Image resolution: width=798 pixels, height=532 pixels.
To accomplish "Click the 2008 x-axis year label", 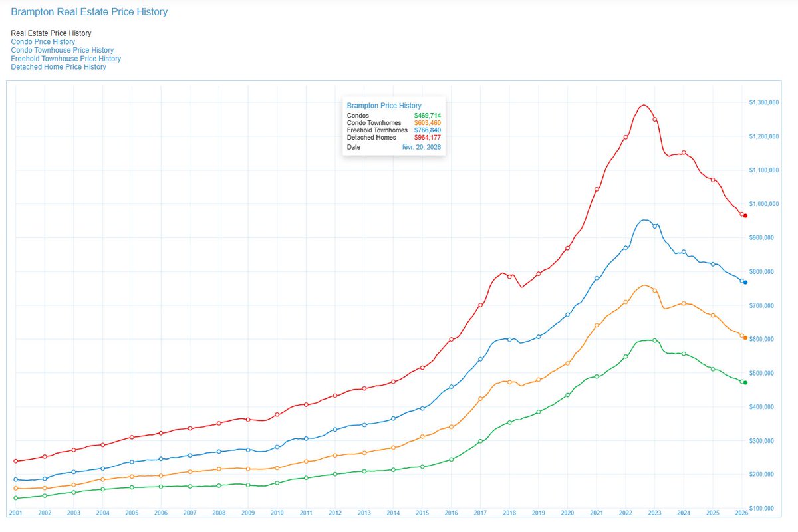I will point(219,513).
